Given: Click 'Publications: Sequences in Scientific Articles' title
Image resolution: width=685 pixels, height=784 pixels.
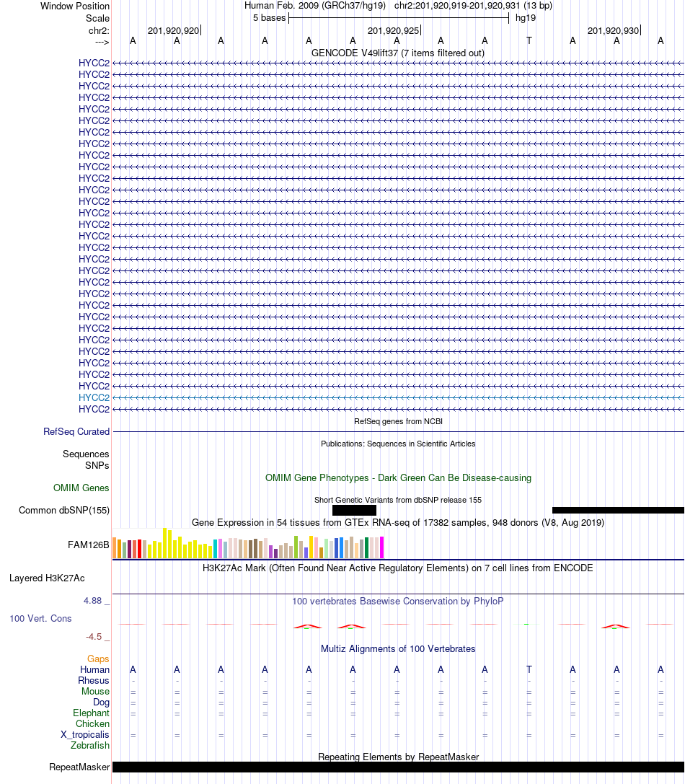Looking at the screenshot, I should (x=398, y=444).
